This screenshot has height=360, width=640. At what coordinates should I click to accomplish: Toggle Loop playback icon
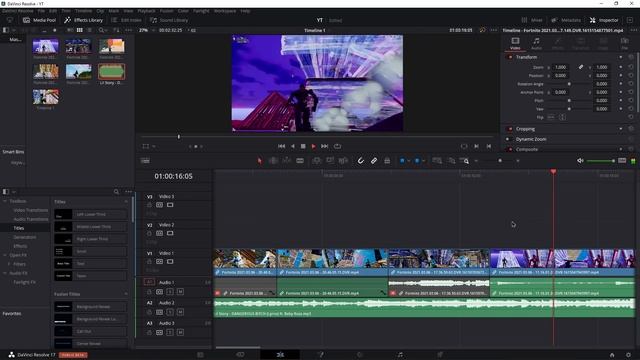click(x=337, y=146)
